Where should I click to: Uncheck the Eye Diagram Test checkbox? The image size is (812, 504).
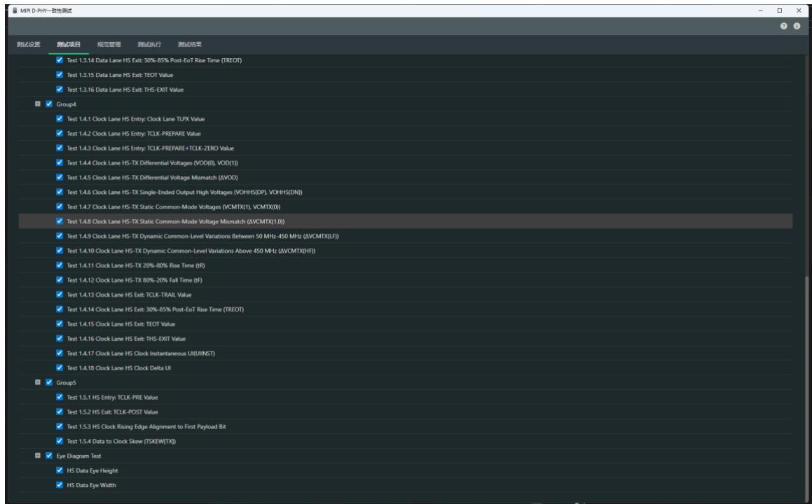[x=49, y=456]
